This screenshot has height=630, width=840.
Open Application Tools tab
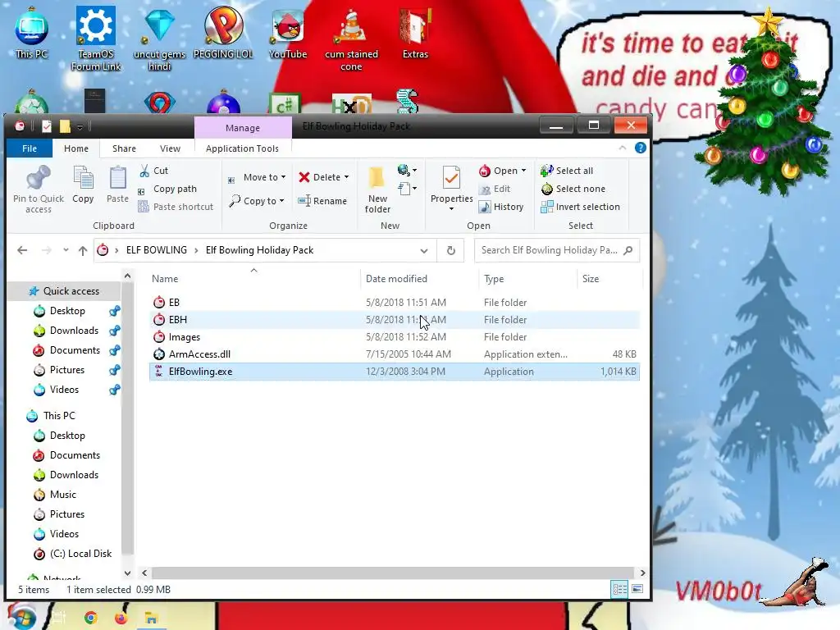point(242,148)
